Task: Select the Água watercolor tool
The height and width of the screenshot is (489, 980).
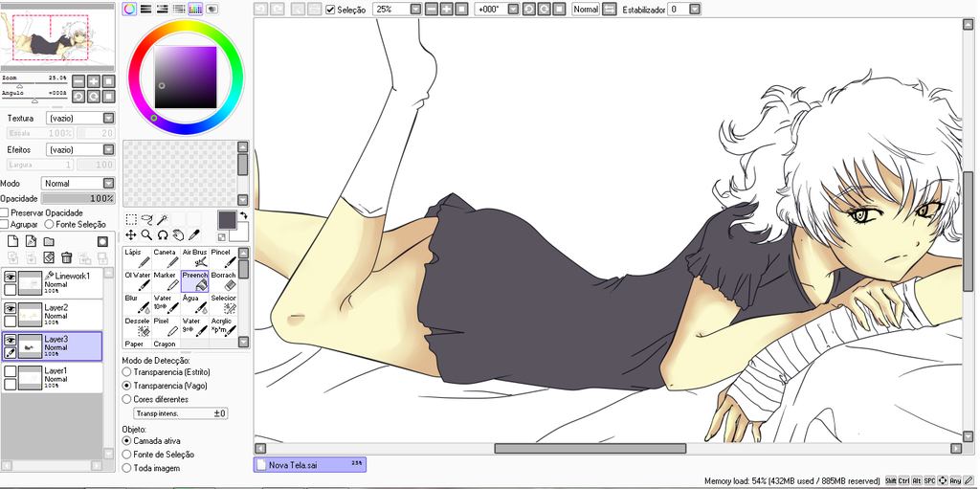Action: [194, 304]
